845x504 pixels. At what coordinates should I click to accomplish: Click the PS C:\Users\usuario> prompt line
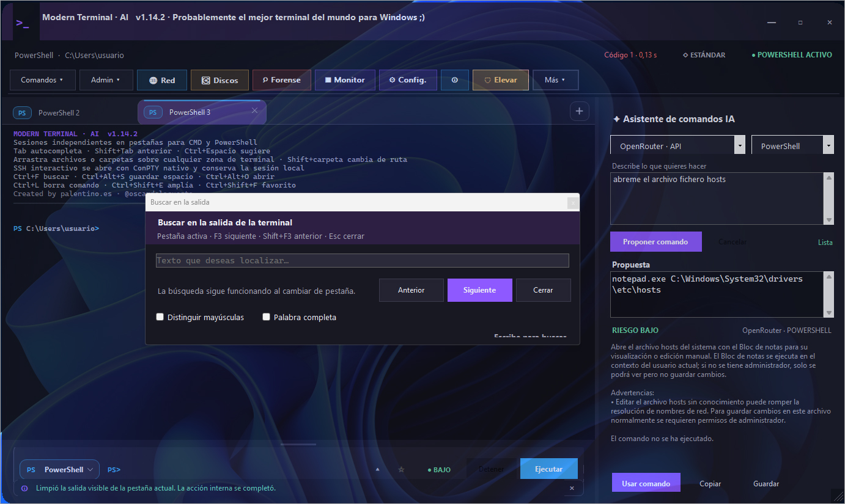56,228
